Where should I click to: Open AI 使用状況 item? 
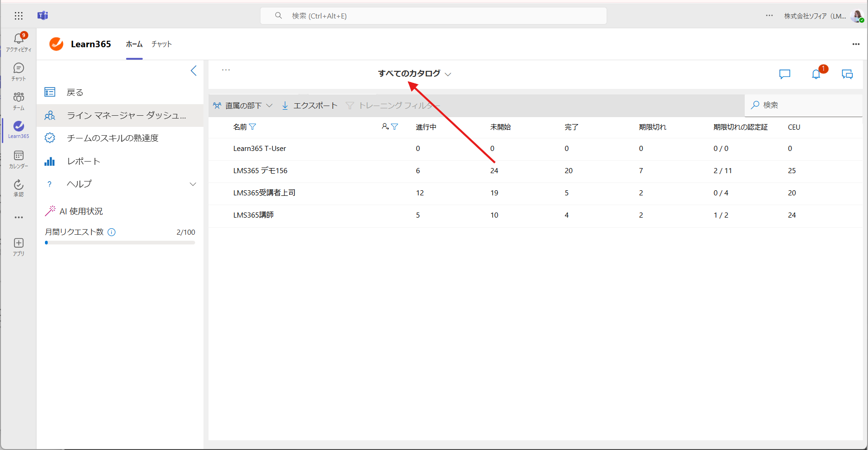74,211
